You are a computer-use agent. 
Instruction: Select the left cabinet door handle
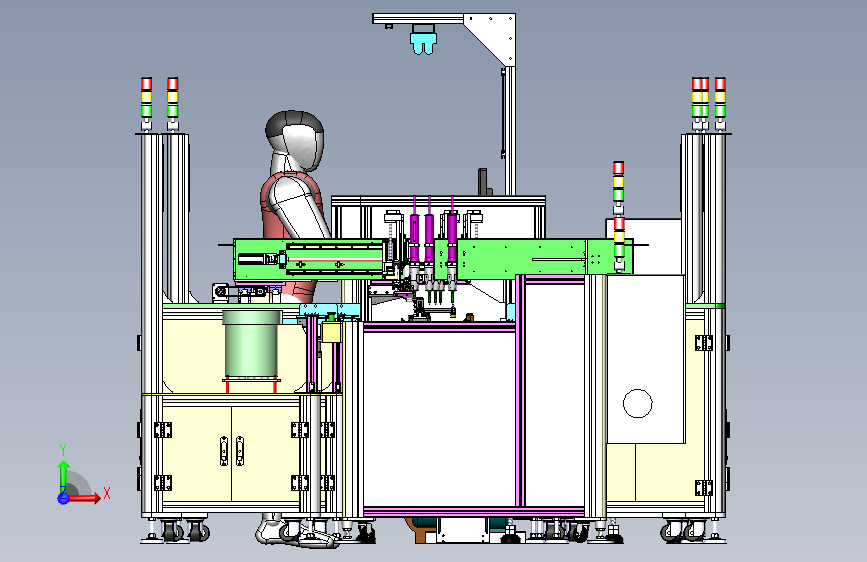pyautogui.click(x=224, y=451)
